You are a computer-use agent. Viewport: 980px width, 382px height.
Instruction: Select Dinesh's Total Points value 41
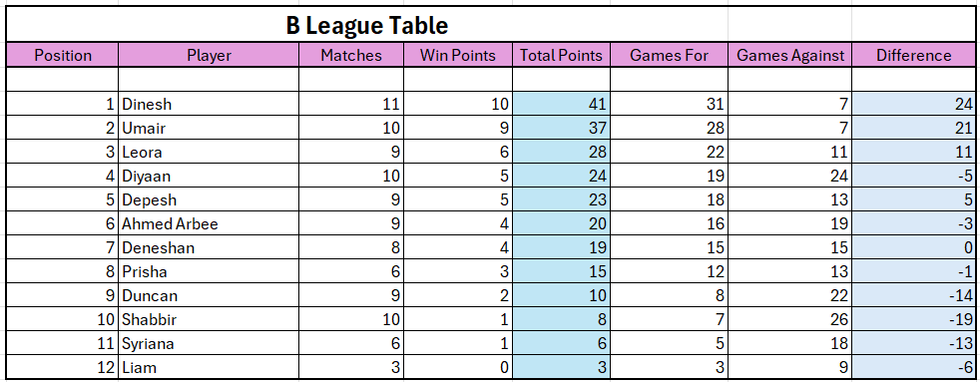[561, 105]
